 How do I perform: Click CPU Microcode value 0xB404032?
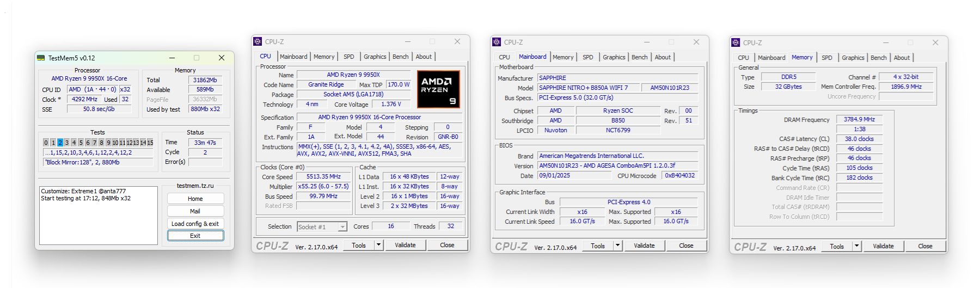[x=679, y=175]
